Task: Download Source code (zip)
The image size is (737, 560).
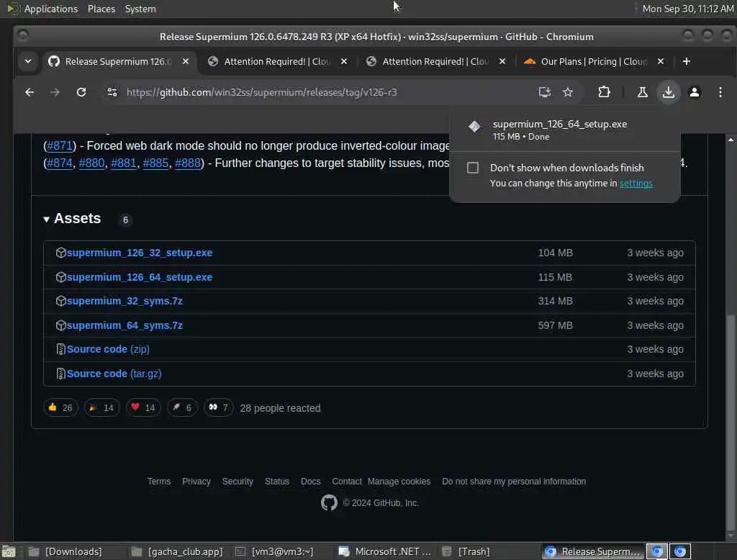Action: [x=108, y=349]
